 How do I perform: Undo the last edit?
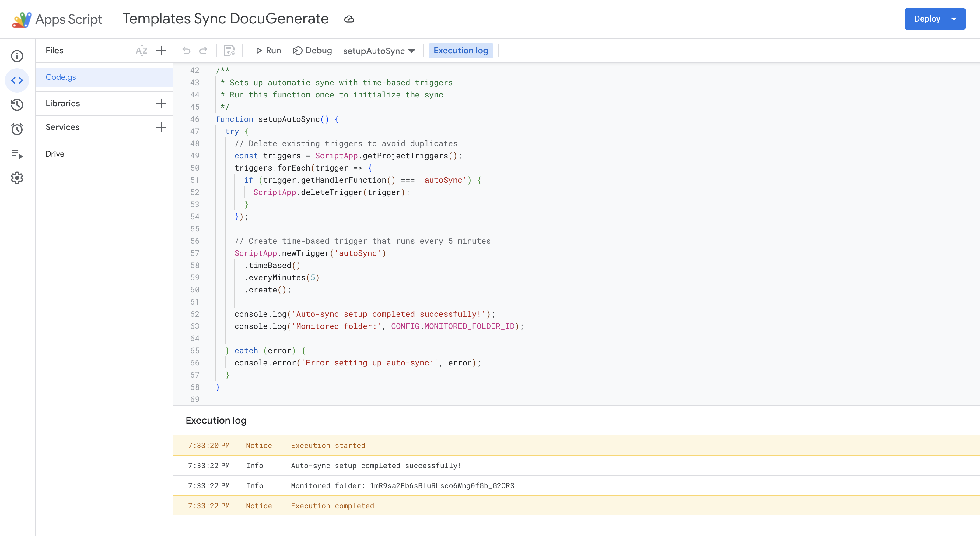coord(186,51)
